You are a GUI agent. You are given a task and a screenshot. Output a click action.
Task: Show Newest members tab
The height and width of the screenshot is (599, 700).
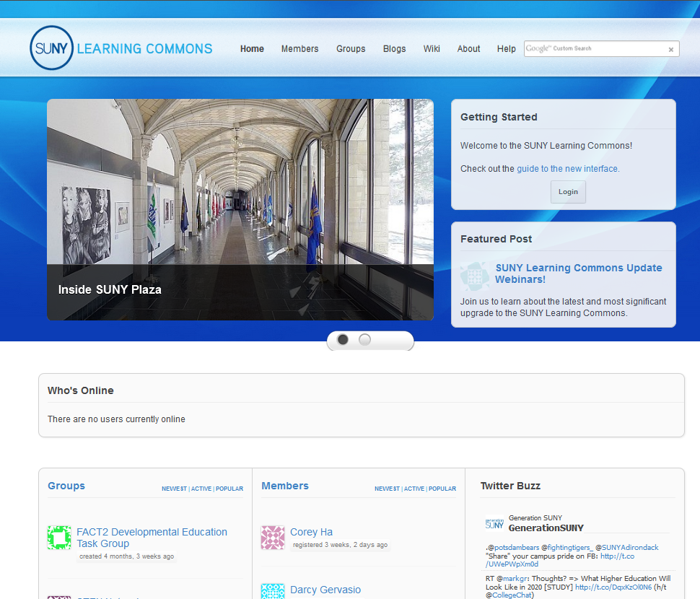coord(387,489)
